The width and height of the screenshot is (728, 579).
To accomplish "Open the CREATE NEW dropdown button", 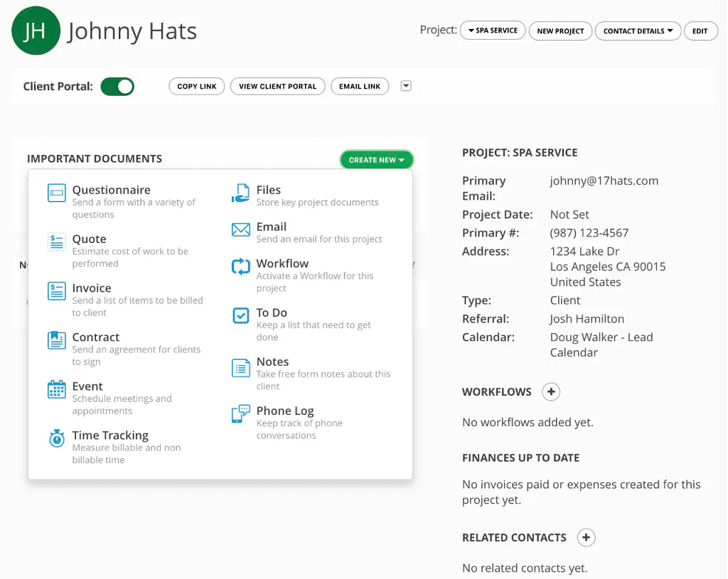I will 377,160.
